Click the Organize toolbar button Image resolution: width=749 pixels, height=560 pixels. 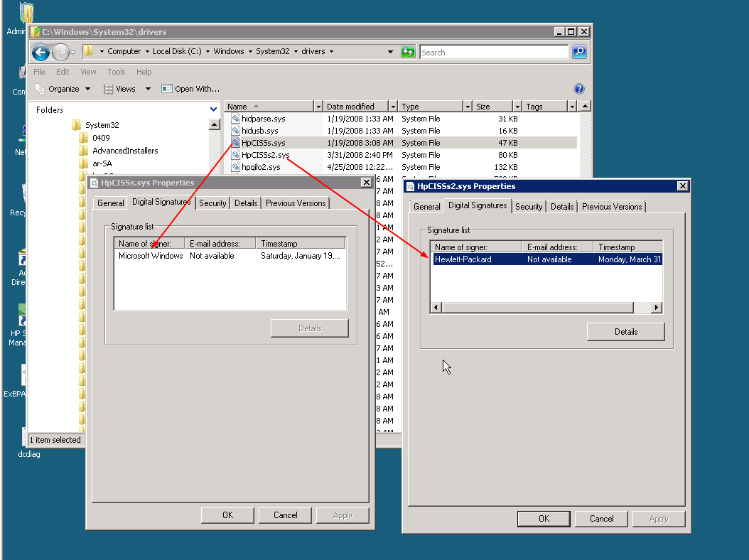tap(63, 89)
